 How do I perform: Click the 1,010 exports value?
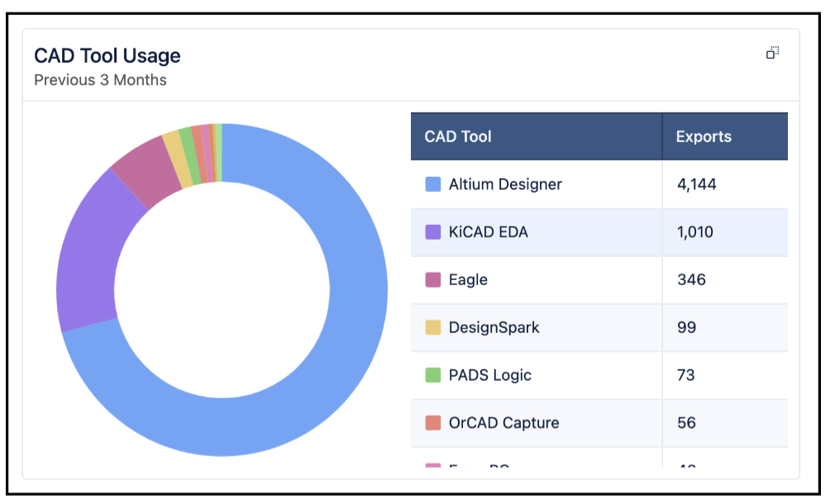pyautogui.click(x=695, y=232)
